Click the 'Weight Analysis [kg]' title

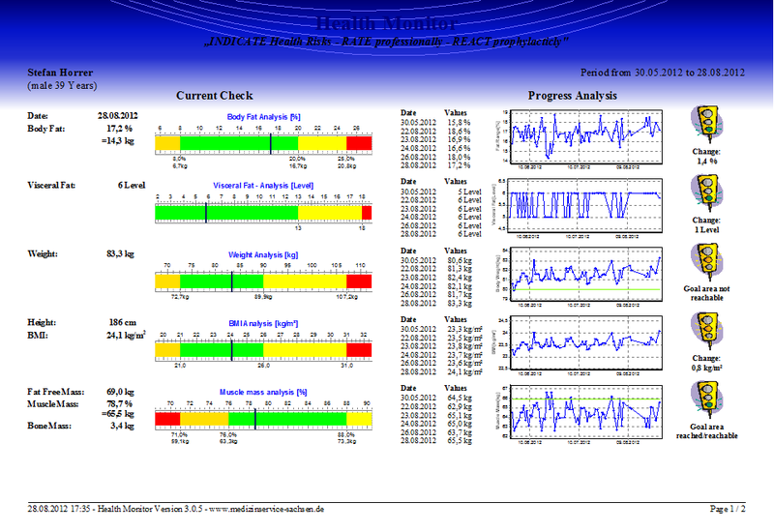(x=263, y=254)
